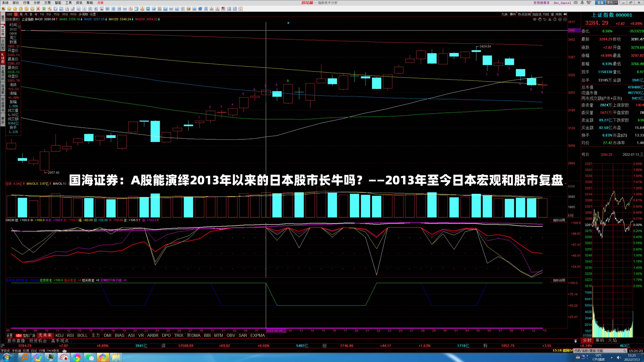This screenshot has height=362, width=644.
Task: Select the 周 weekly period
Action: [x=21, y=14]
